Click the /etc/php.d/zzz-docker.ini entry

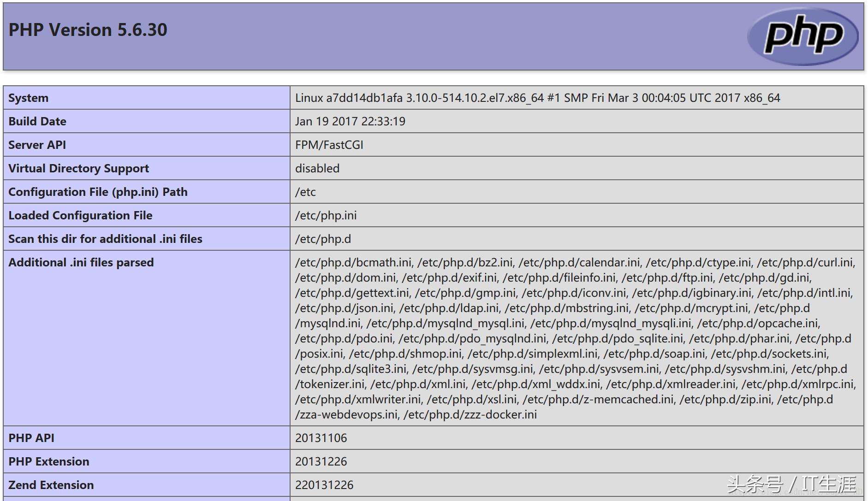point(470,414)
